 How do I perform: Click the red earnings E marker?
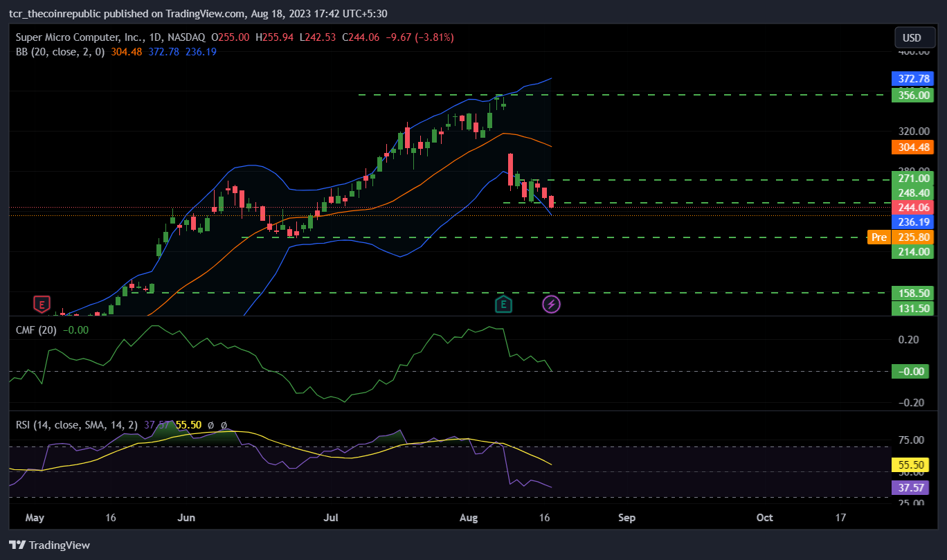pyautogui.click(x=42, y=304)
